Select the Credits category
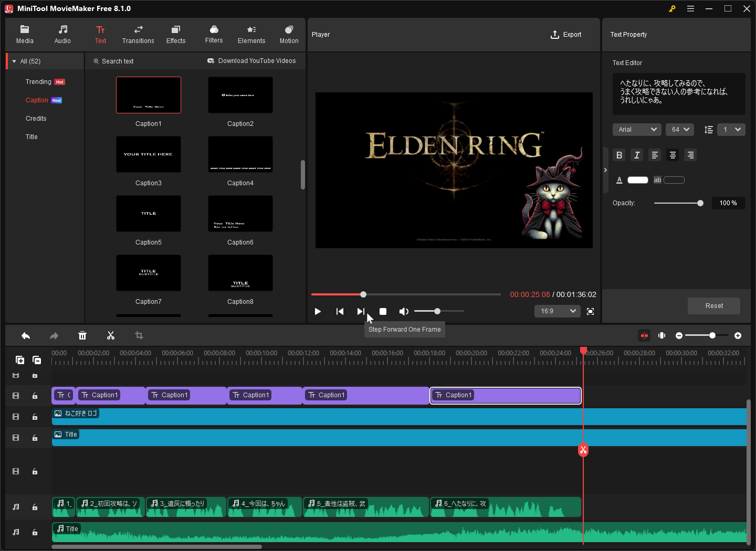This screenshot has height=551, width=756. 36,119
